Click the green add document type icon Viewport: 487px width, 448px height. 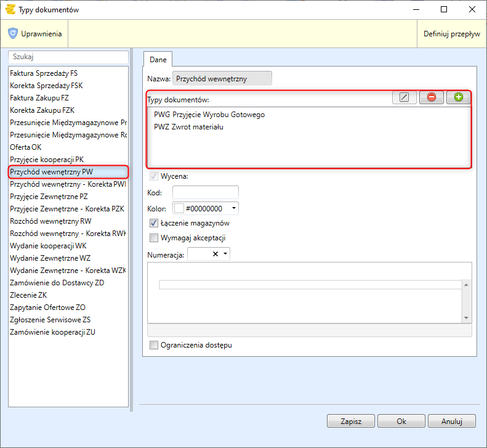point(458,97)
